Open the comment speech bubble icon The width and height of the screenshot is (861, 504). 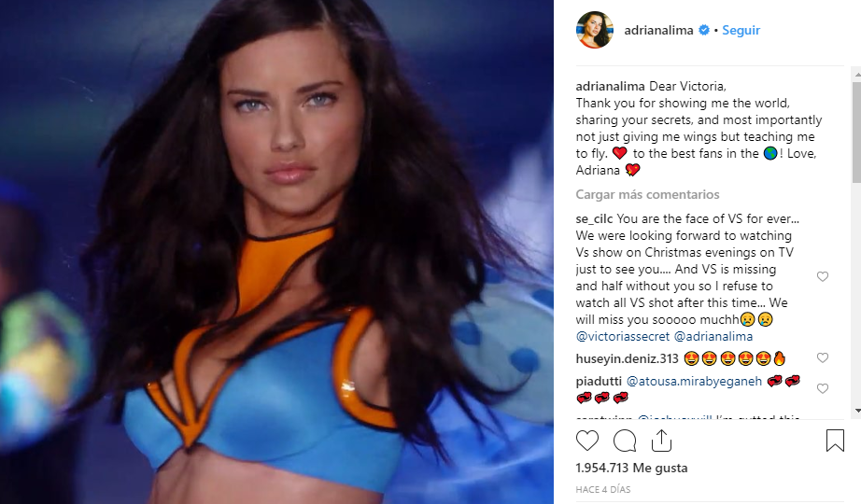pyautogui.click(x=625, y=441)
